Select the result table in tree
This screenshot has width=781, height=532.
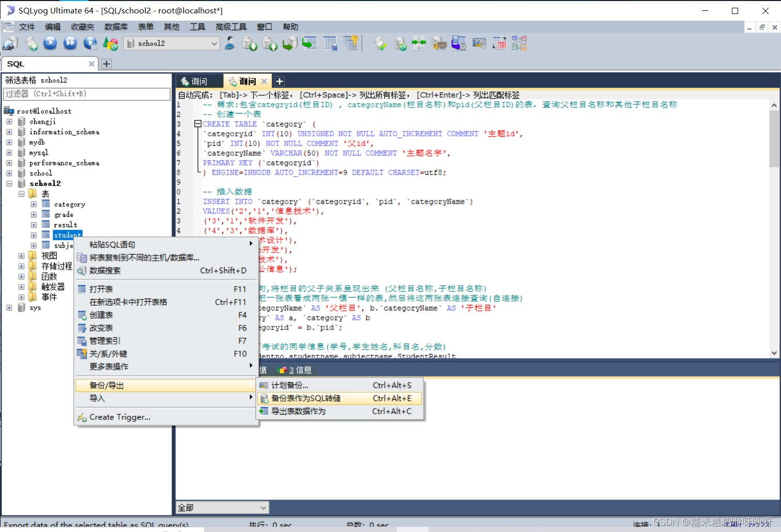pyautogui.click(x=65, y=225)
